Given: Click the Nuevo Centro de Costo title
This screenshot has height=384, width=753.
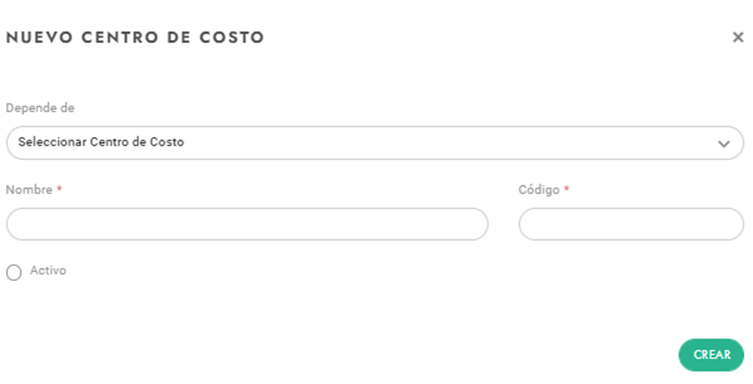Looking at the screenshot, I should (135, 37).
